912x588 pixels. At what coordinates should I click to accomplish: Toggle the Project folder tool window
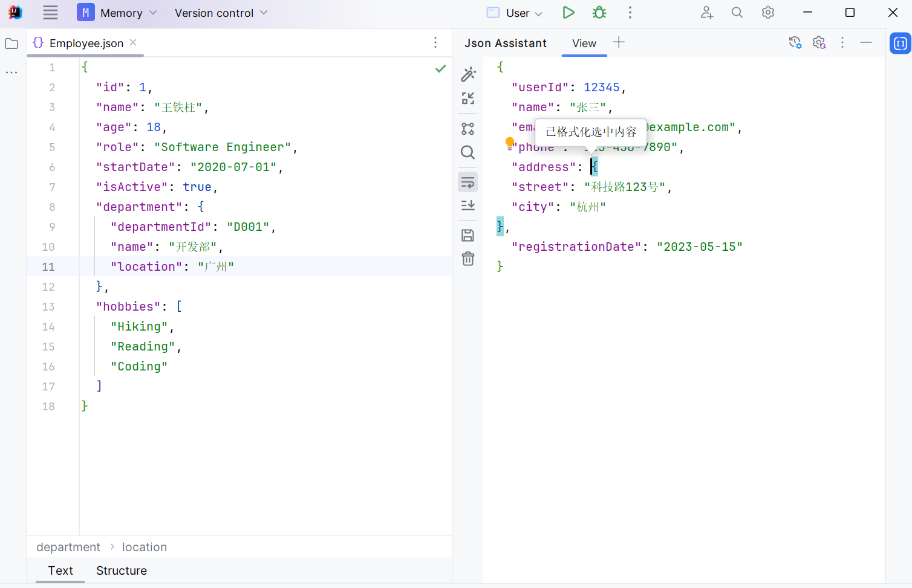11,44
